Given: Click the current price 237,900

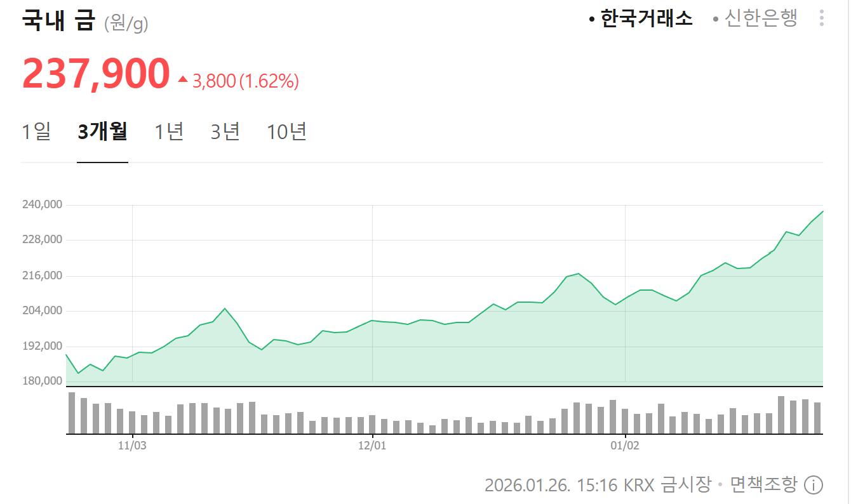Looking at the screenshot, I should pyautogui.click(x=96, y=74).
